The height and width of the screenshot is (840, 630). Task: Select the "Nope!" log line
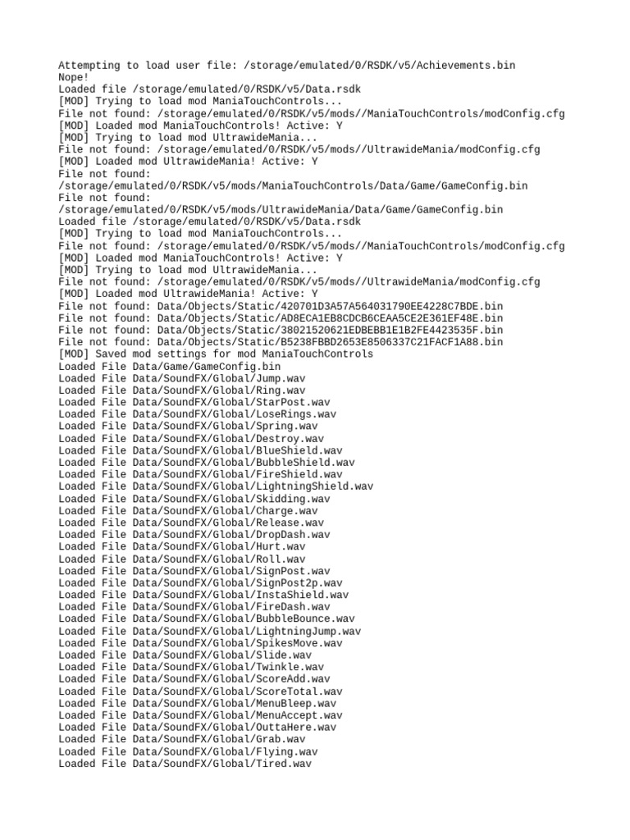[73, 77]
